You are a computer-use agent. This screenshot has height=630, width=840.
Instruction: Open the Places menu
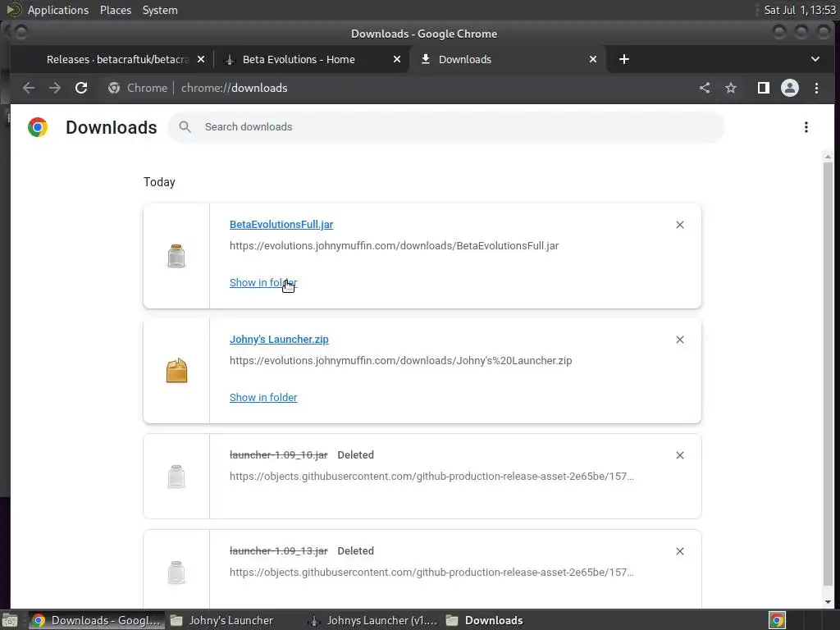(x=115, y=10)
